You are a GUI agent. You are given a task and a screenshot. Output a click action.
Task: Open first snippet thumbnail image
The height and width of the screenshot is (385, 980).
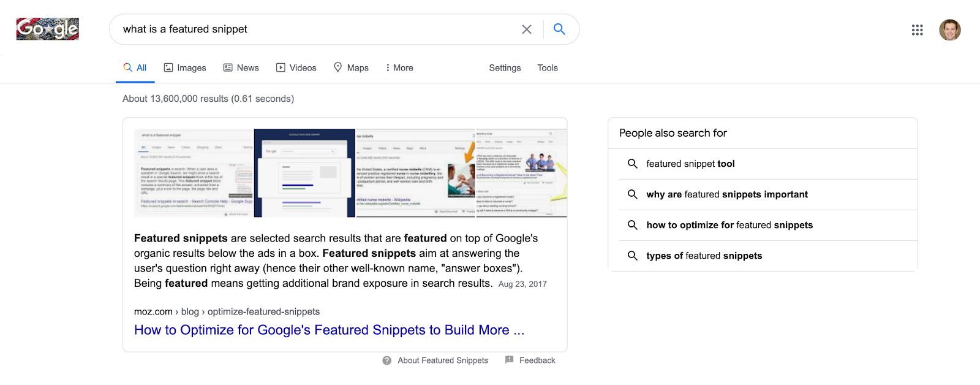194,173
